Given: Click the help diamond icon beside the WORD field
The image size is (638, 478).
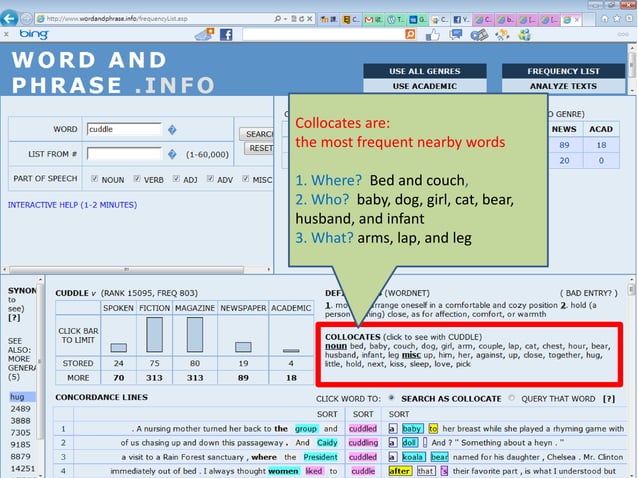Looking at the screenshot, I should [x=173, y=130].
